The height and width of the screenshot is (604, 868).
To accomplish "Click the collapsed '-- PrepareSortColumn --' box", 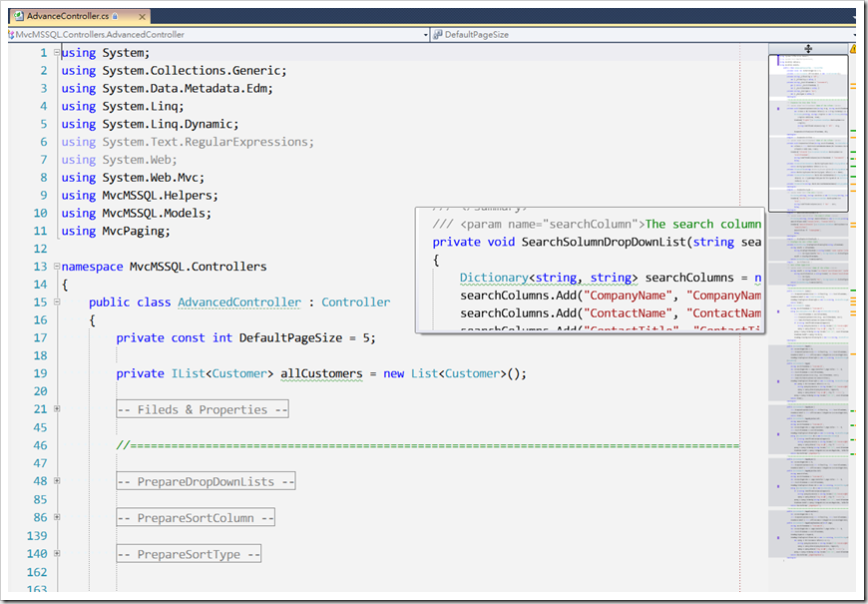I will coord(196,517).
